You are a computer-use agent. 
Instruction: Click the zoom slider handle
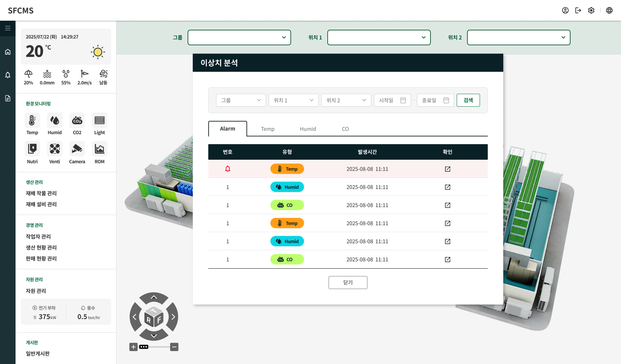144,347
